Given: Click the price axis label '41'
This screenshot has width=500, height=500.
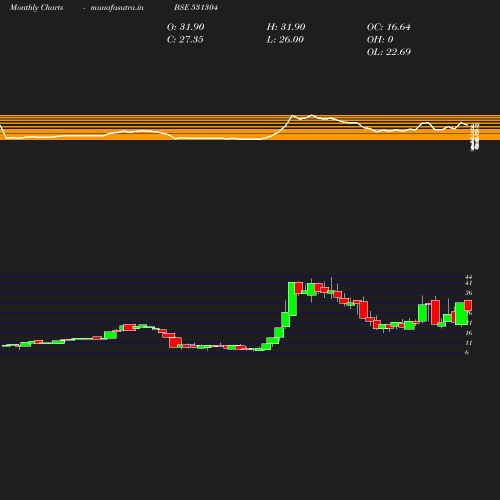Looking at the screenshot, I should coord(469,283).
